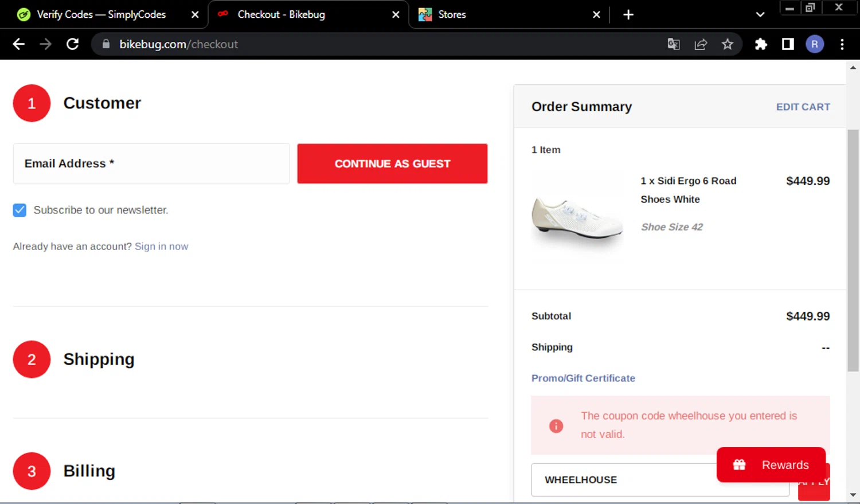Switch to the Stores tab
860x504 pixels.
(452, 14)
